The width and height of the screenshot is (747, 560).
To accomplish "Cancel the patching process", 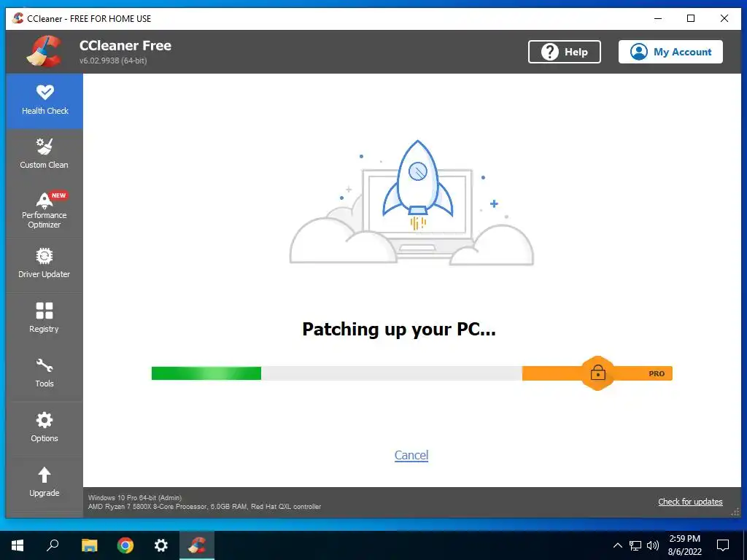I will [411, 455].
